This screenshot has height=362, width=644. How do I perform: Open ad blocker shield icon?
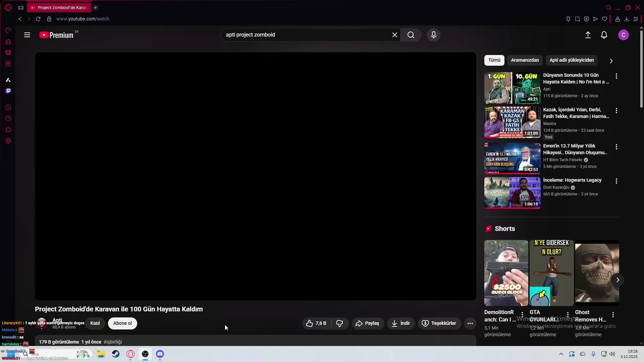coord(586,19)
